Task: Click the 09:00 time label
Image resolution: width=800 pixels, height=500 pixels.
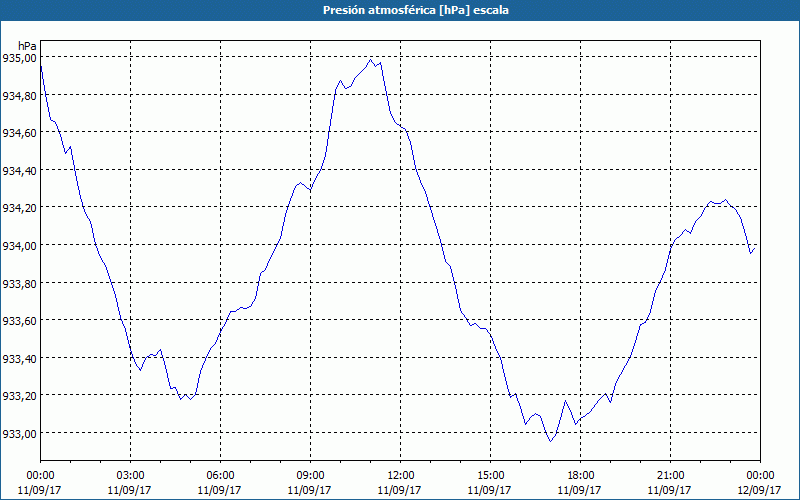Action: (x=310, y=476)
